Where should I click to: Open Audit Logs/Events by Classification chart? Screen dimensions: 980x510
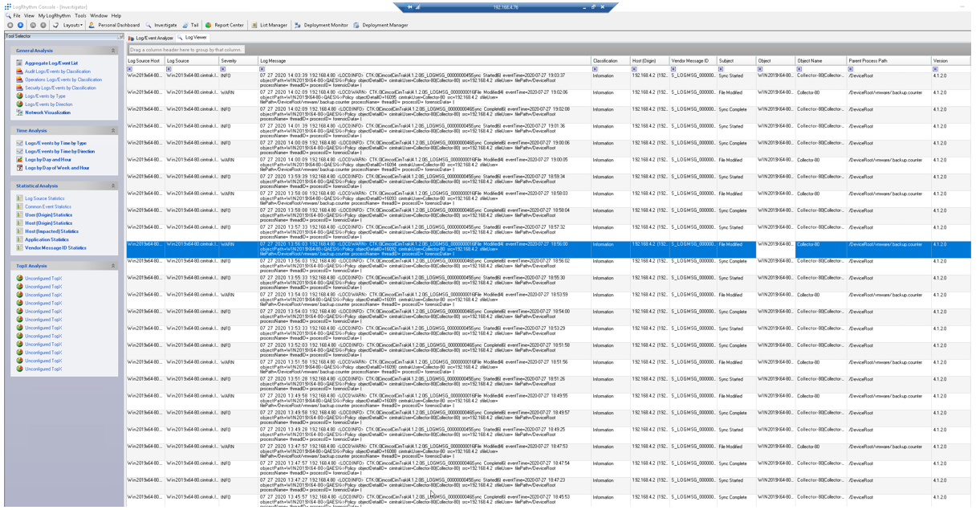click(x=58, y=71)
